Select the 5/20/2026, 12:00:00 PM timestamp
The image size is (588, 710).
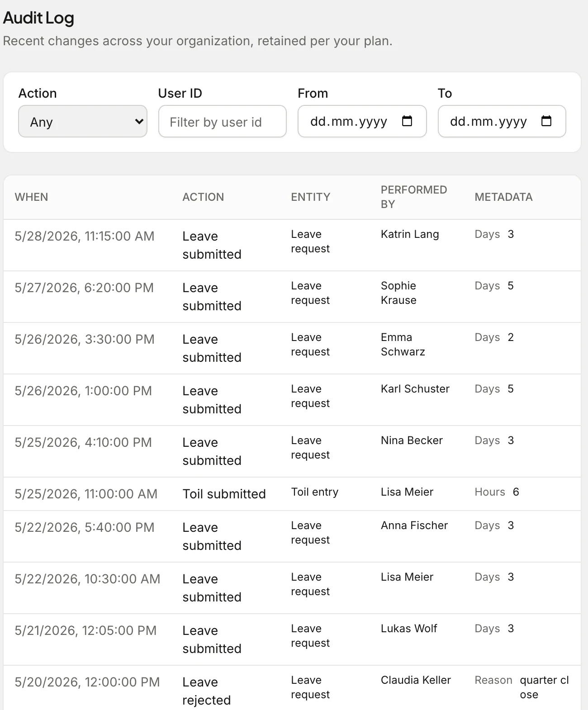(x=87, y=682)
